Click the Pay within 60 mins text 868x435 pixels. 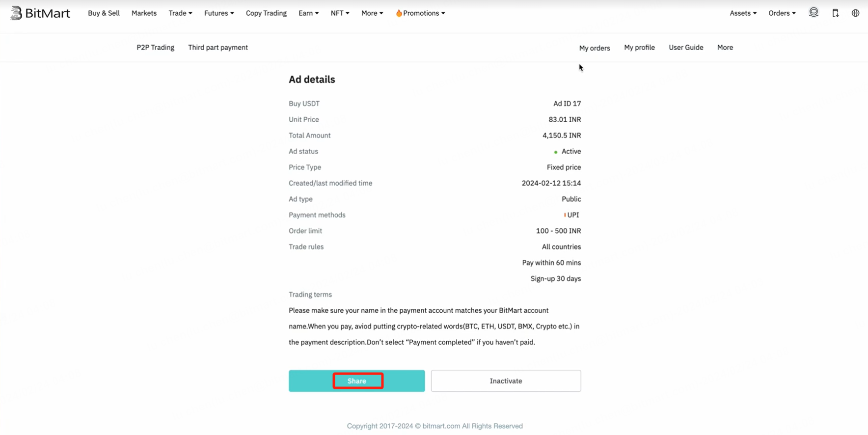pyautogui.click(x=551, y=263)
